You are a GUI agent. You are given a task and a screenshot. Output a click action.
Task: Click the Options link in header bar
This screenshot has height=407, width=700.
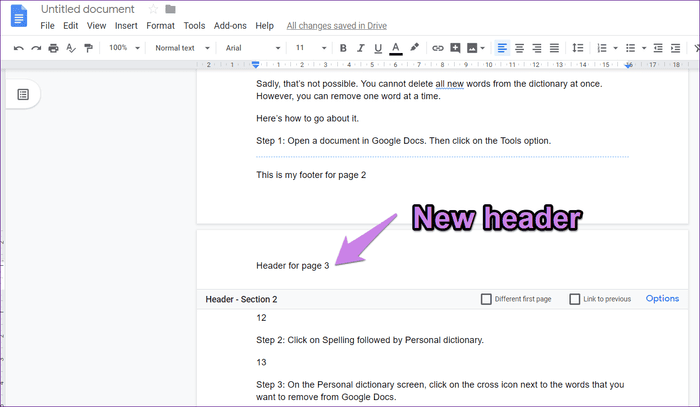[x=662, y=299]
